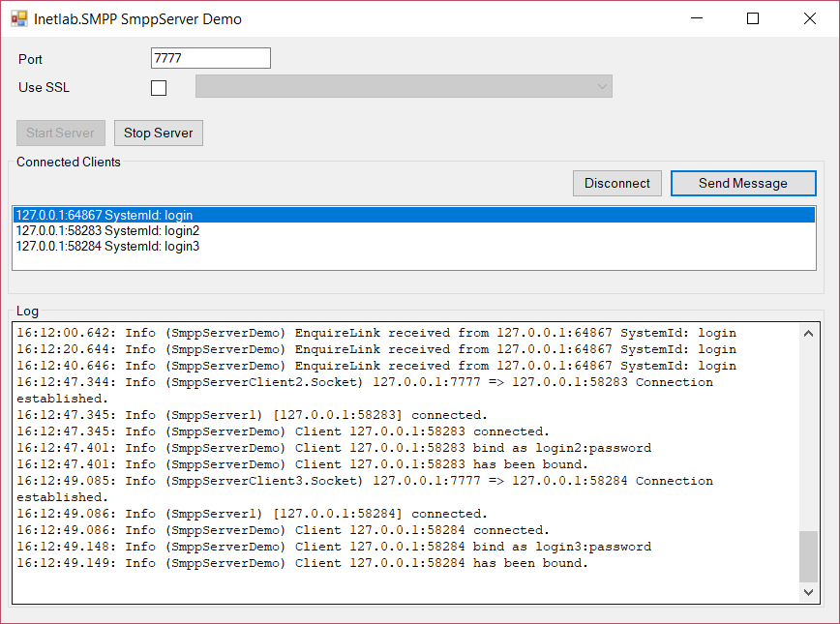Click log line 16:12:47.345 SmppServer1 connected

coord(252,415)
